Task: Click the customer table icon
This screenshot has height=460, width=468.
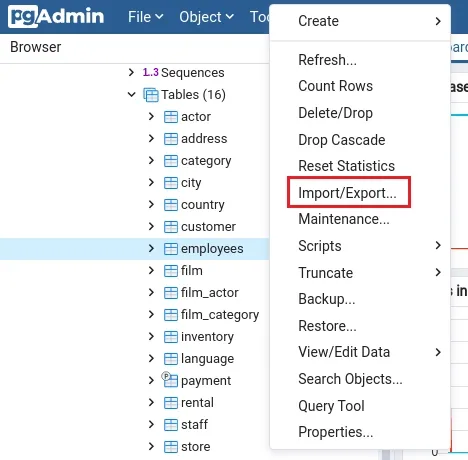Action: [x=171, y=227]
